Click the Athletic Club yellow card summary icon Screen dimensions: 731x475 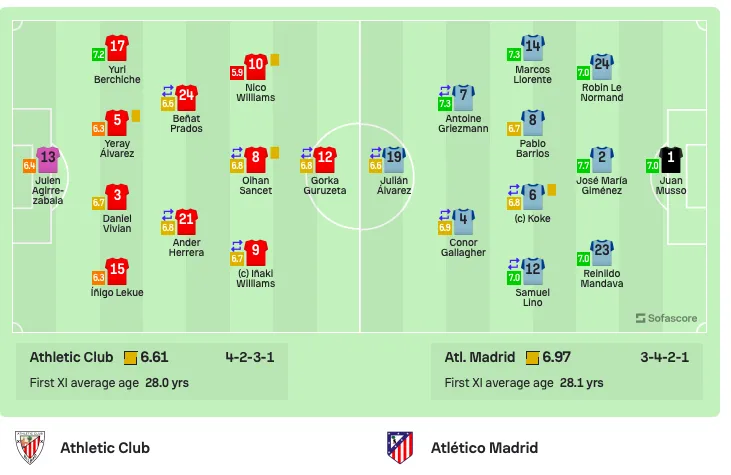coord(131,358)
